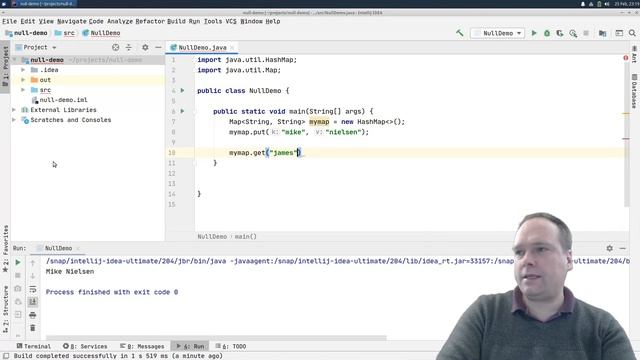Screen dimensions: 640x360
Task: Click the horizontal scrollbar in Run console
Action: click(216, 338)
